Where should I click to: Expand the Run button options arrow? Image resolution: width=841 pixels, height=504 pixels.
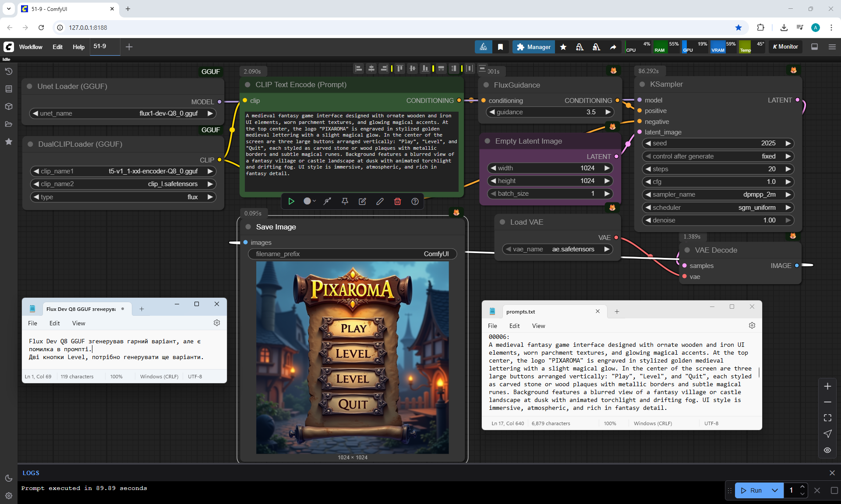[774, 490]
